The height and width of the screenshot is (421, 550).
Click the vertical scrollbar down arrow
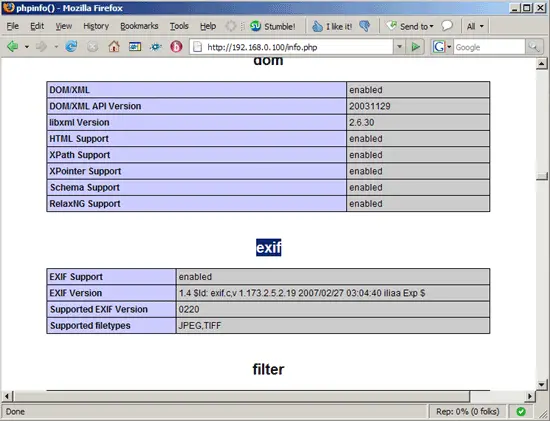click(542, 385)
